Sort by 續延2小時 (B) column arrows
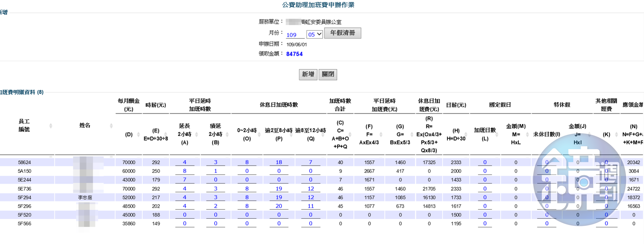 [x=227, y=135]
